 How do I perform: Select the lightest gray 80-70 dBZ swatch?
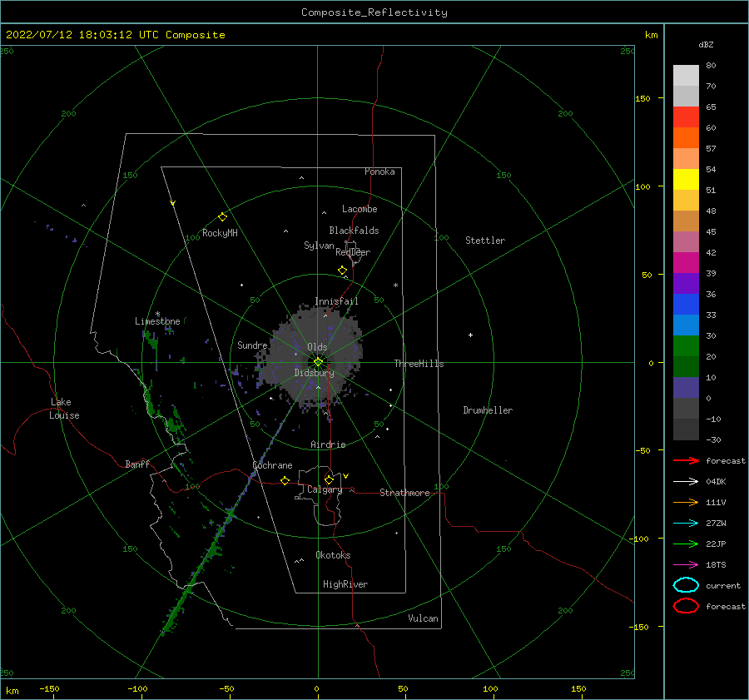point(686,76)
